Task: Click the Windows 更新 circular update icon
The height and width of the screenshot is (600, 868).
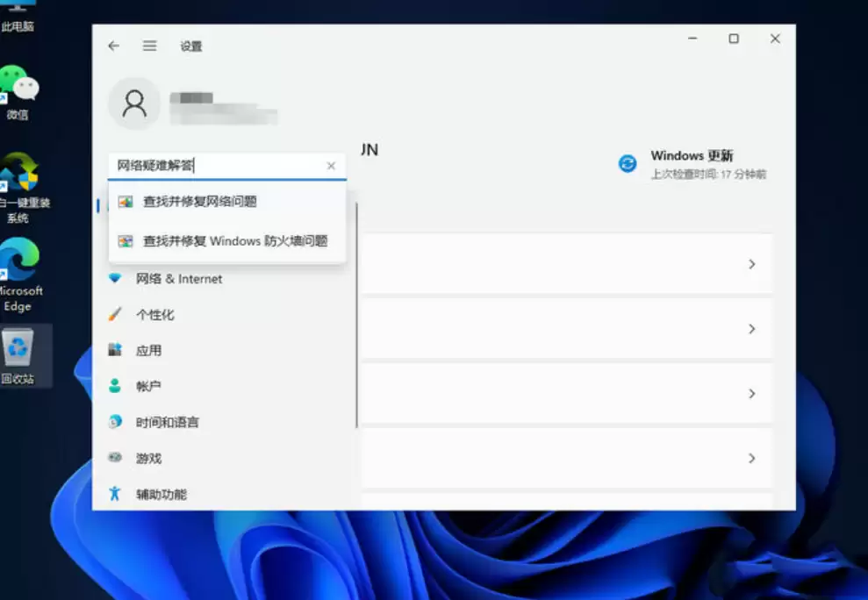Action: (x=628, y=162)
